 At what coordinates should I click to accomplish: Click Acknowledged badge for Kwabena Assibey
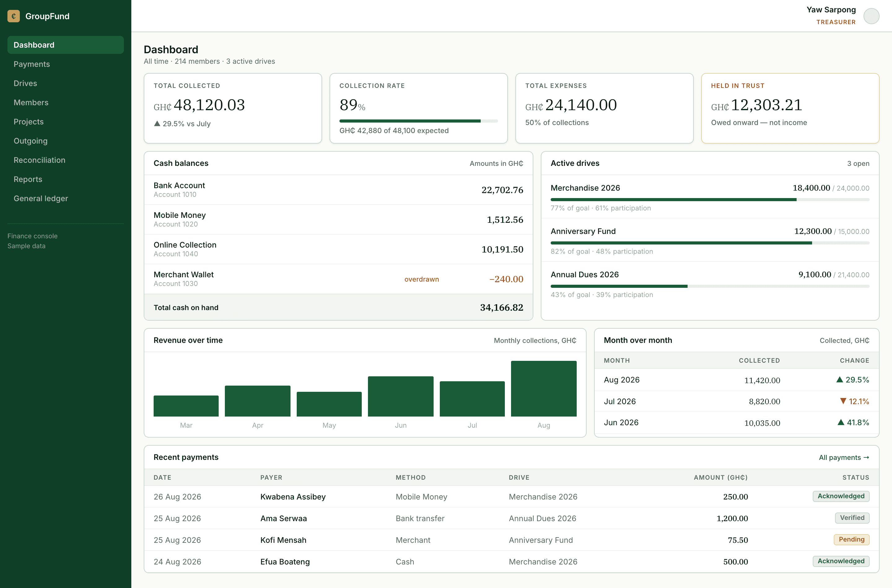click(841, 496)
